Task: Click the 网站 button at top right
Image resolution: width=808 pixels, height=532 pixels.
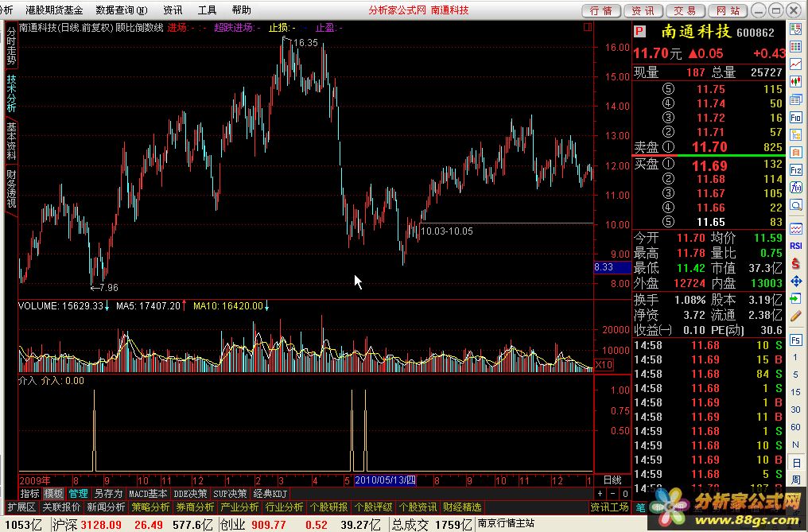Action: (x=728, y=11)
